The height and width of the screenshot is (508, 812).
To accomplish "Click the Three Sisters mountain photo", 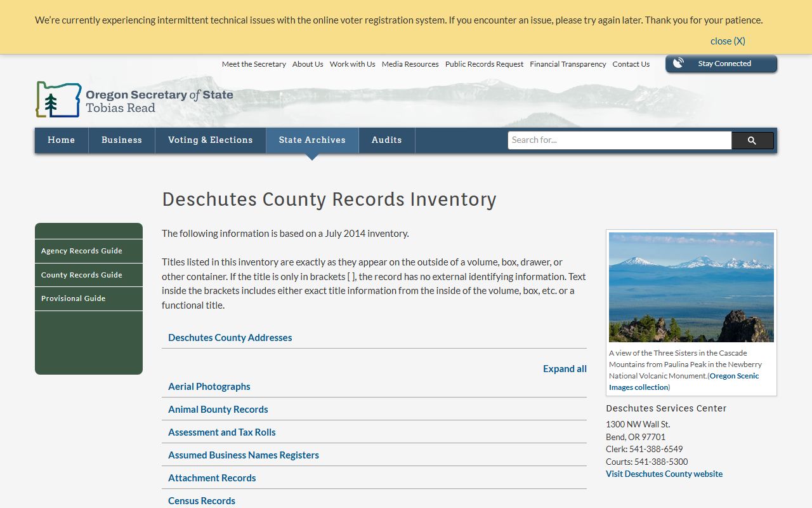I will [691, 287].
